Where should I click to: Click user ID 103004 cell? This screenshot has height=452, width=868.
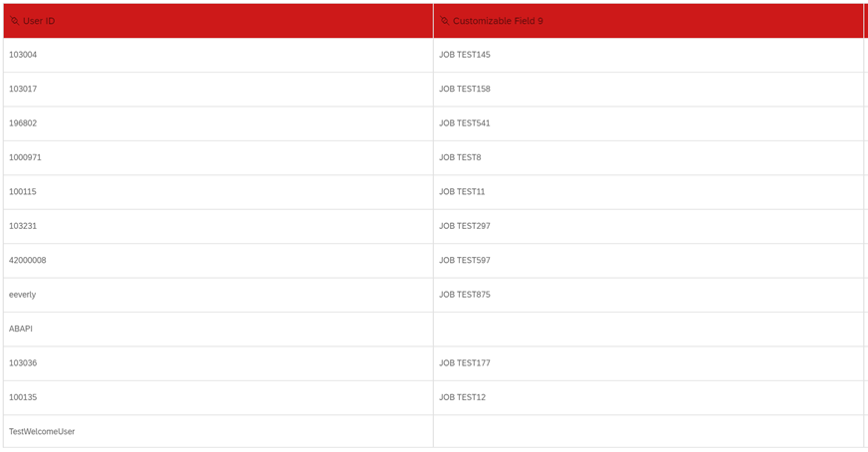pos(218,55)
